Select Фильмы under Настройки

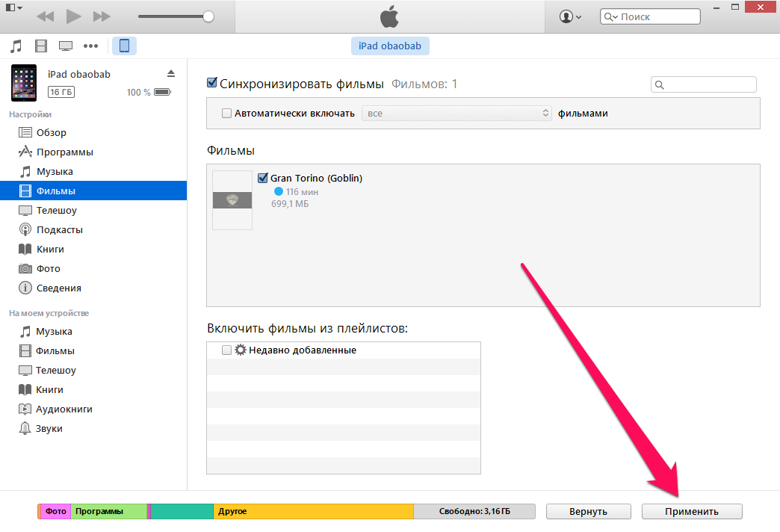pos(93,191)
